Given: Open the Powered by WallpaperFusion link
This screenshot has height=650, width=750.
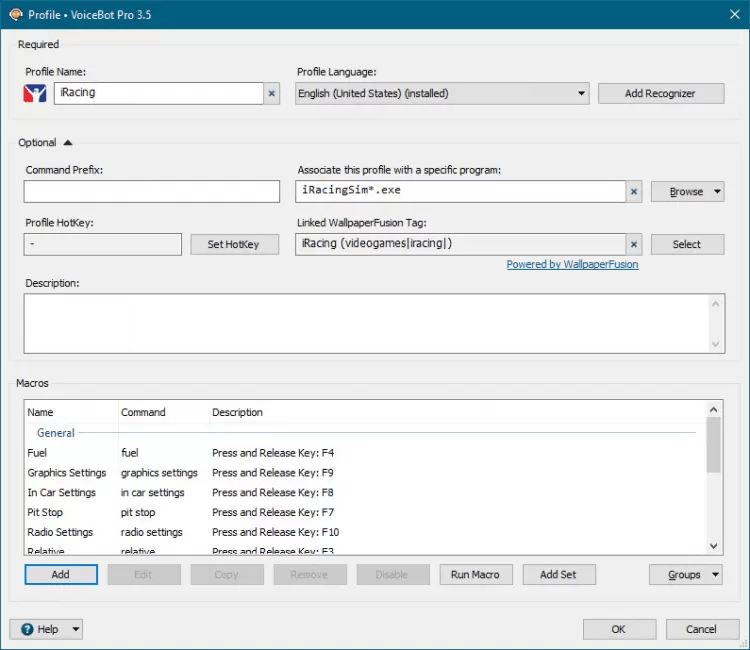Looking at the screenshot, I should point(572,265).
